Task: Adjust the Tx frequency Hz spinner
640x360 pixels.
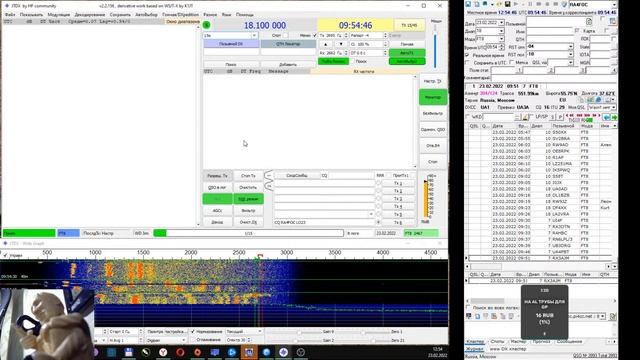Action: point(346,36)
